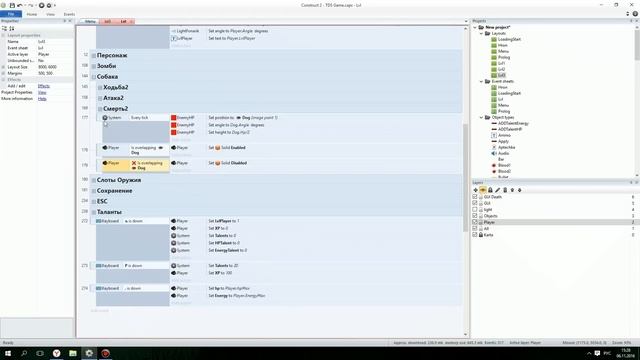The image size is (640, 360).
Task: Collapse the Смерть2 subgroup
Action: (x=100, y=109)
